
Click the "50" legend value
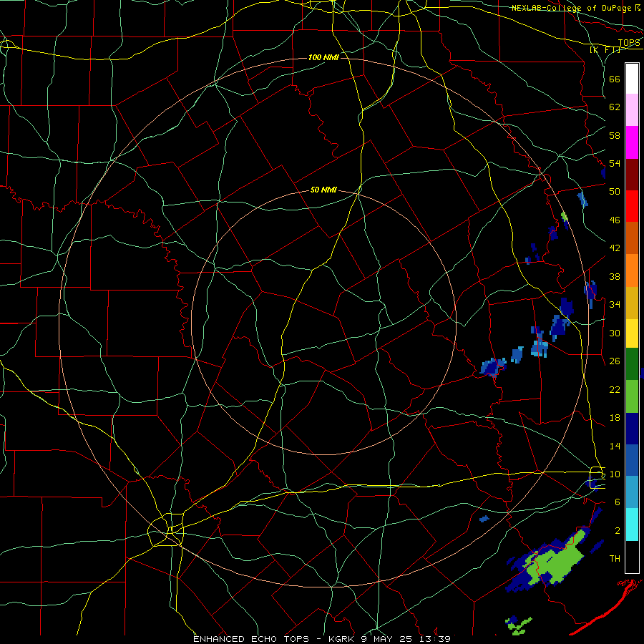point(615,191)
